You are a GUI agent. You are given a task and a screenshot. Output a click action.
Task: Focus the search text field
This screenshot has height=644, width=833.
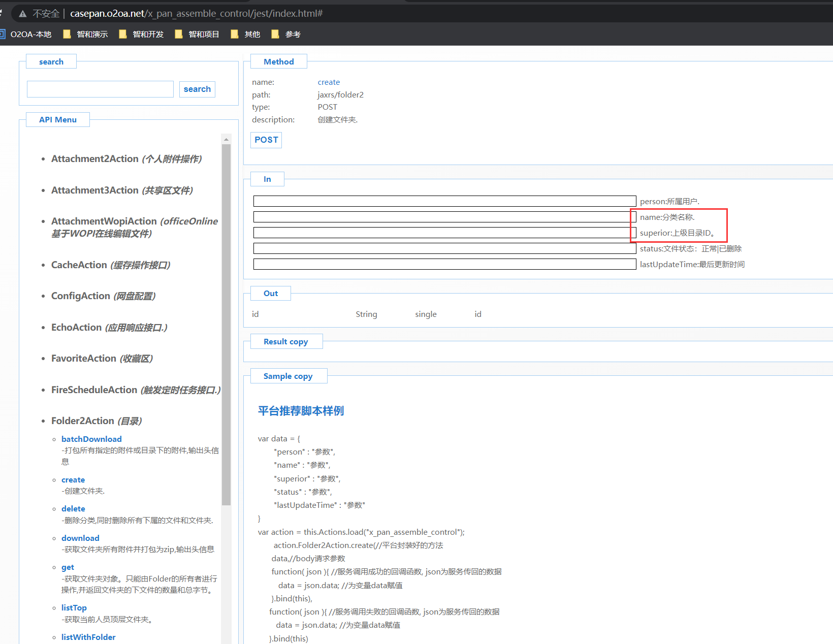tap(100, 89)
